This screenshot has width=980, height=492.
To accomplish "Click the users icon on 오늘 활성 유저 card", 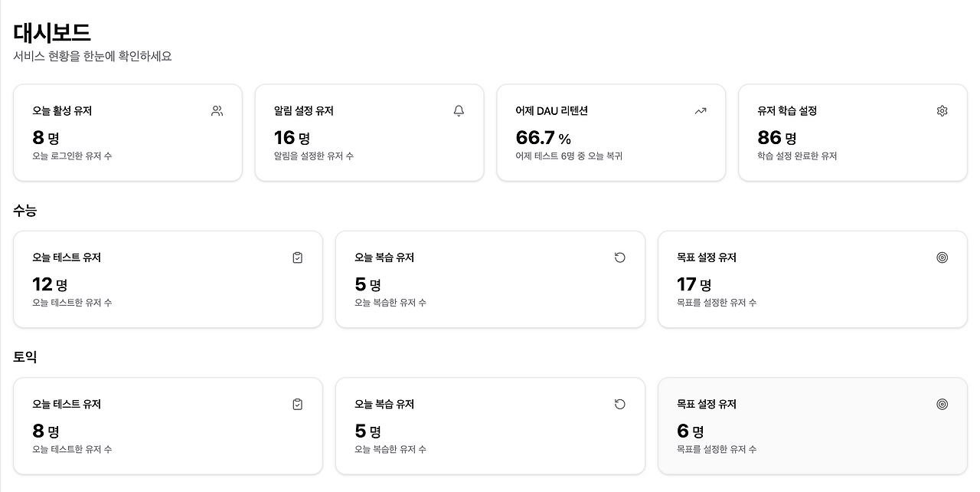I will (217, 111).
